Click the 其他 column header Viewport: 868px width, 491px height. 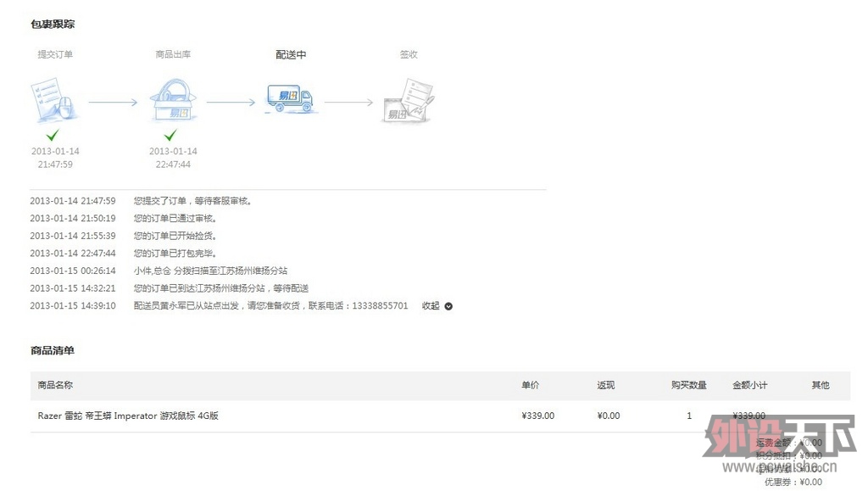coord(821,385)
